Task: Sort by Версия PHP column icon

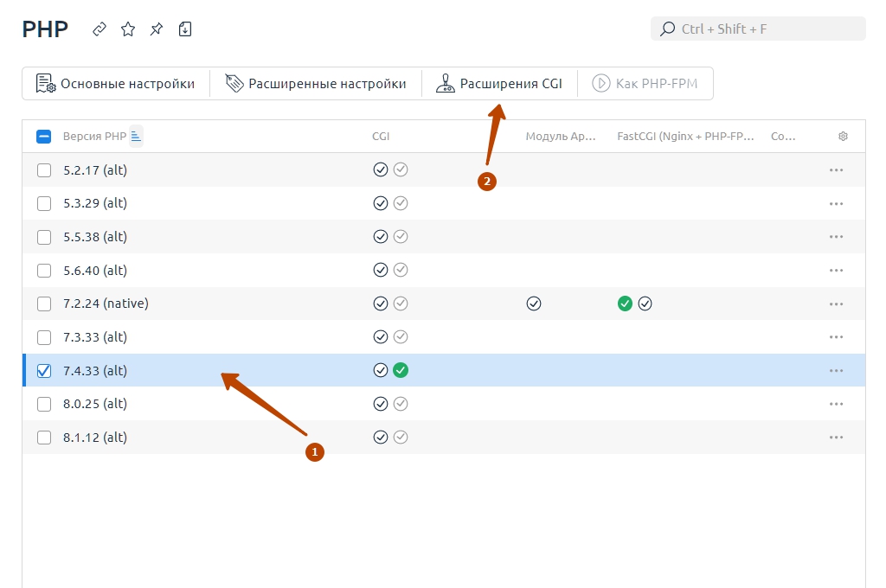Action: (136, 136)
